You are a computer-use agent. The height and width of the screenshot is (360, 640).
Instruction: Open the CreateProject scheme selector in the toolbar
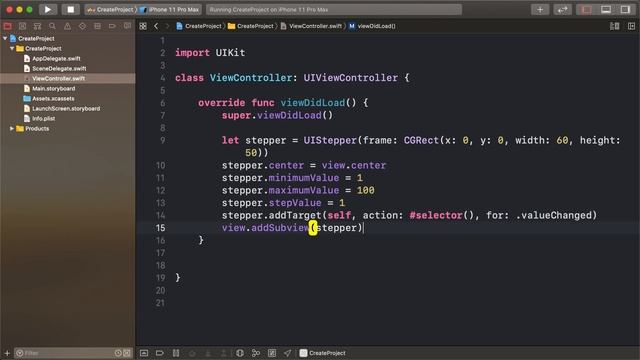(110, 9)
